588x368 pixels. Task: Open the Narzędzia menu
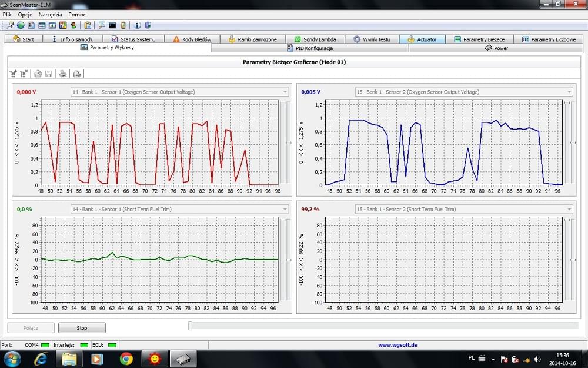click(50, 15)
